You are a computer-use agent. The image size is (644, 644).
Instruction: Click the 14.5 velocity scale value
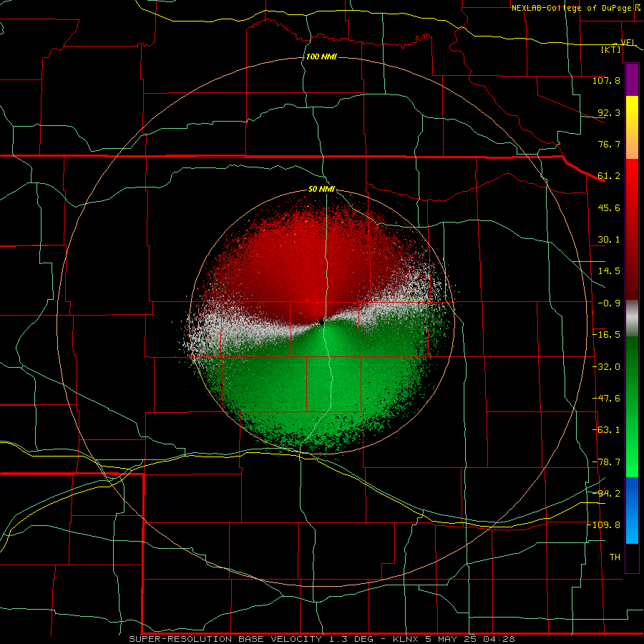tap(609, 271)
